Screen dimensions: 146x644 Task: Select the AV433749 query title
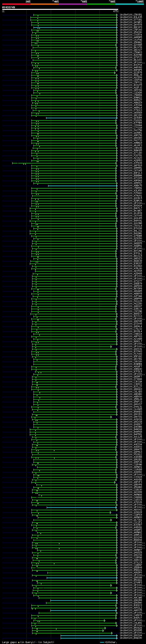pyautogui.click(x=8, y=7)
